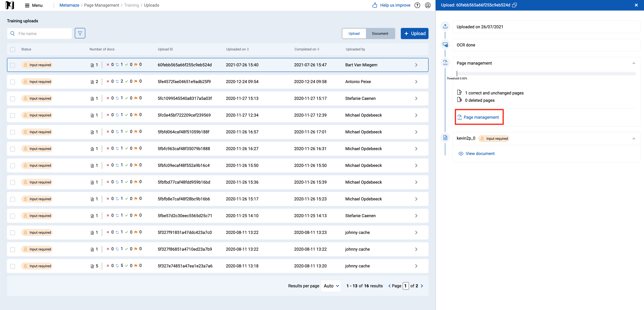Click the eye icon beside View document

pos(461,153)
